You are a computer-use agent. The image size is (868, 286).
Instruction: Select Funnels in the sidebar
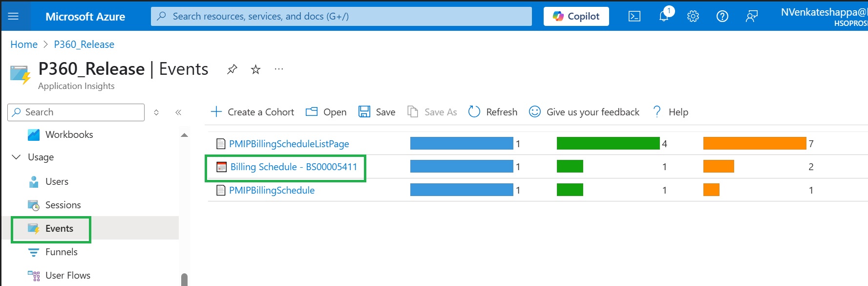(61, 252)
